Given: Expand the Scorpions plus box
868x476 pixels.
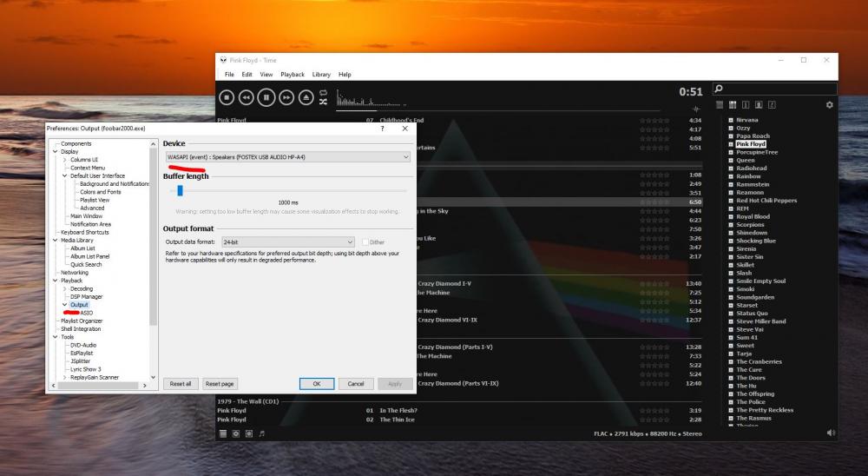Looking at the screenshot, I should [x=731, y=224].
